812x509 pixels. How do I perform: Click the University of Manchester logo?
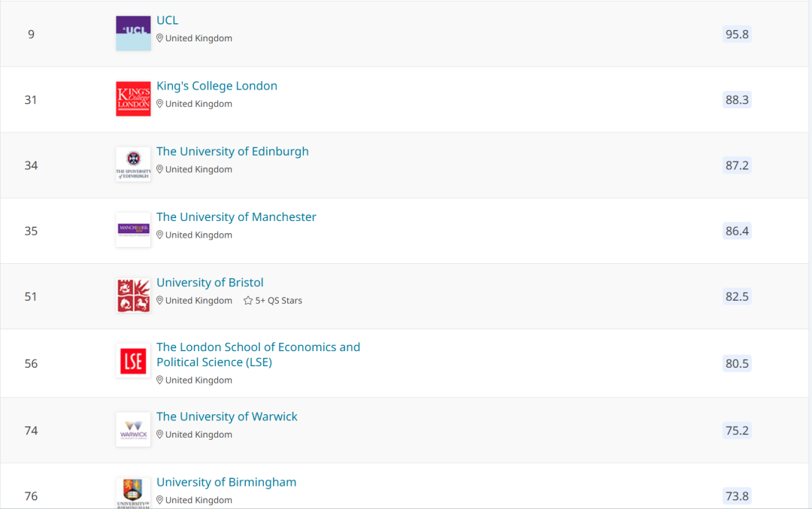tap(133, 230)
